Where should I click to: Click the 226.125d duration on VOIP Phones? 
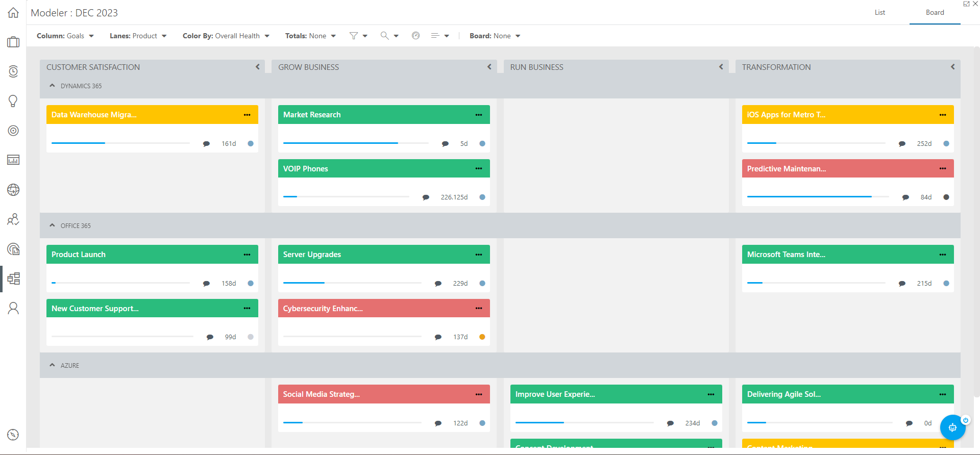click(454, 197)
